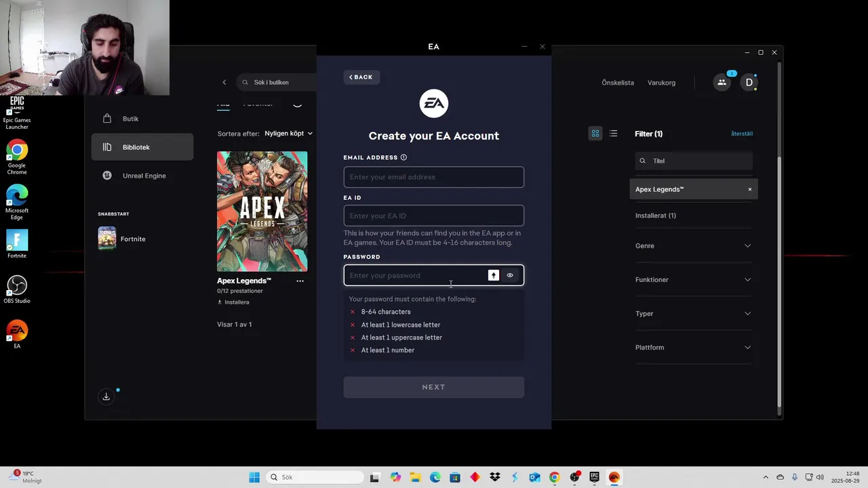868x488 pixels.
Task: Open the OBS Studio desktop shortcut
Action: [x=17, y=289]
